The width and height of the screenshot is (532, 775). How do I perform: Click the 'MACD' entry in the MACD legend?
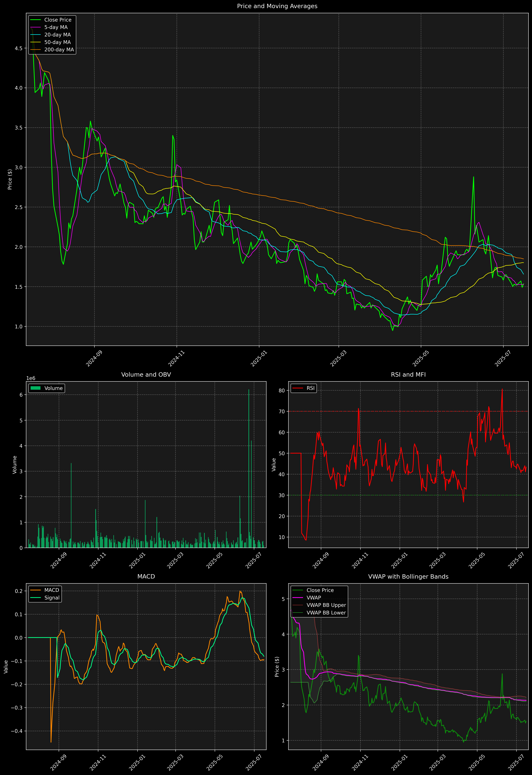click(52, 590)
